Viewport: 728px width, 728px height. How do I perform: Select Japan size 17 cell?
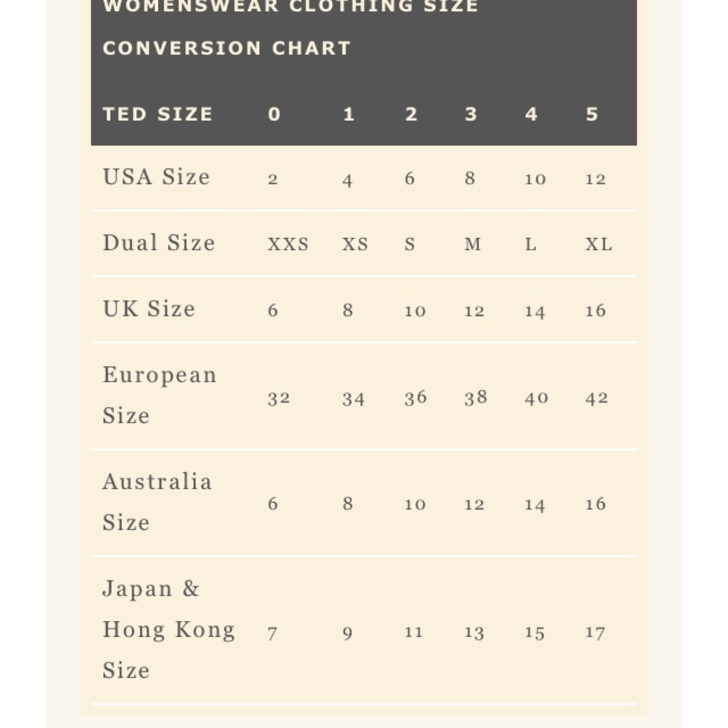click(595, 633)
